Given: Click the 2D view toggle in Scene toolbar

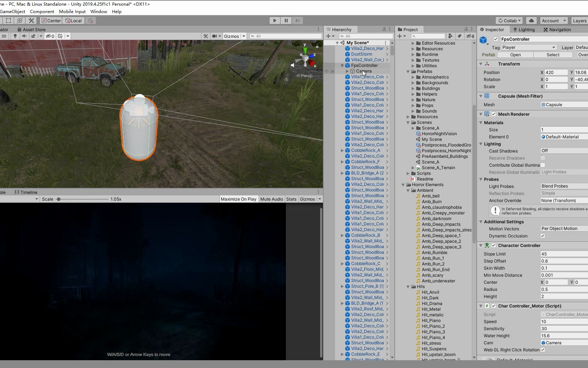Looking at the screenshot, I should (x=4, y=36).
